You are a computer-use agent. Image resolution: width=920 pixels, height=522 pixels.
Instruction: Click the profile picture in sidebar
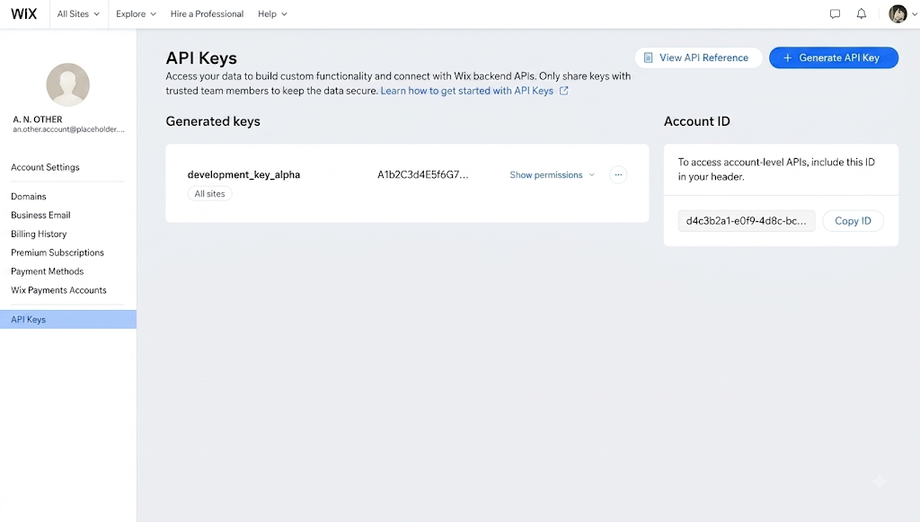(68, 85)
